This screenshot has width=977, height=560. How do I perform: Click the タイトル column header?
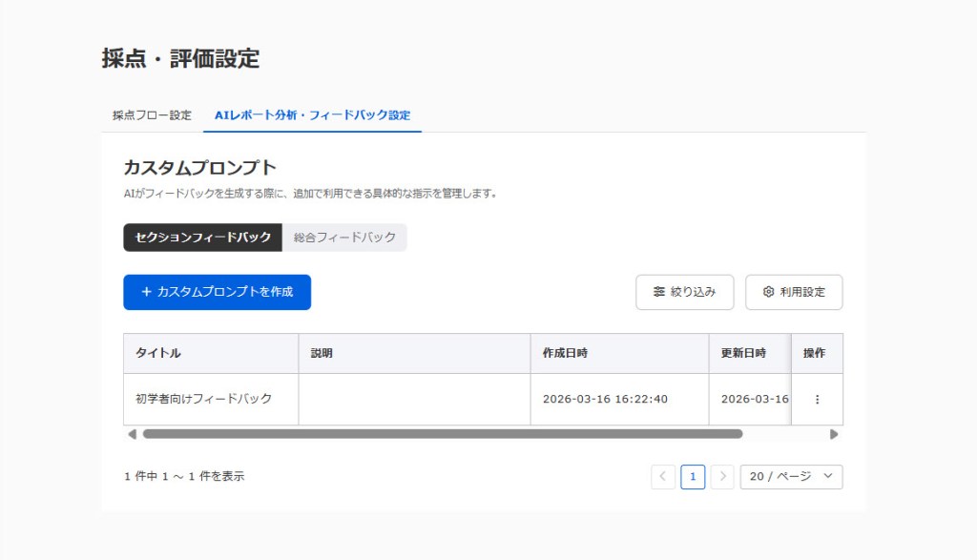click(158, 353)
